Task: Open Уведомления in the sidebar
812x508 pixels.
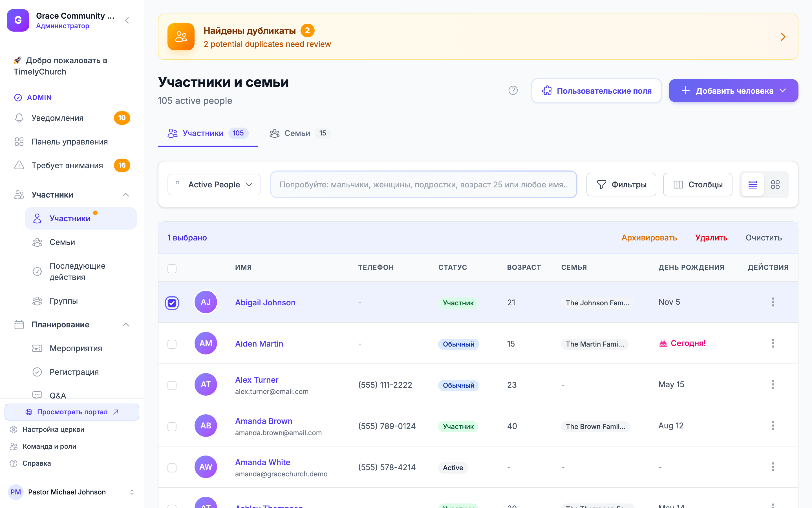Action: coord(72,118)
